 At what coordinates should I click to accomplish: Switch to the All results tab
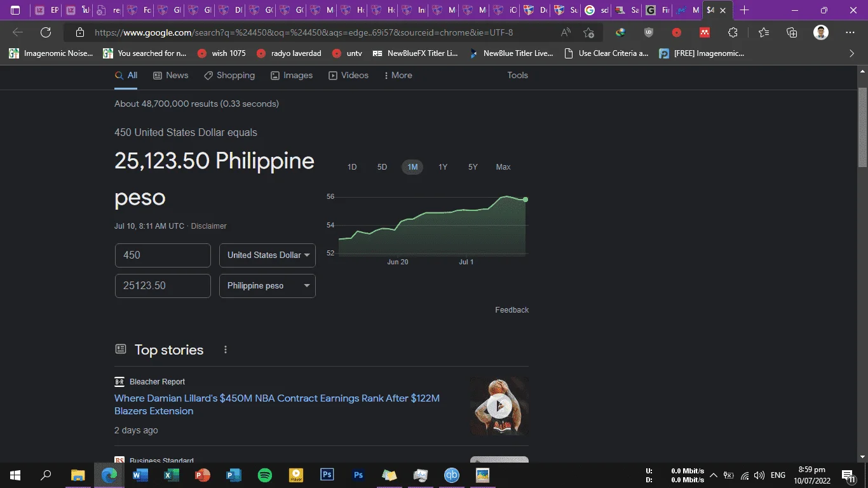(x=126, y=75)
